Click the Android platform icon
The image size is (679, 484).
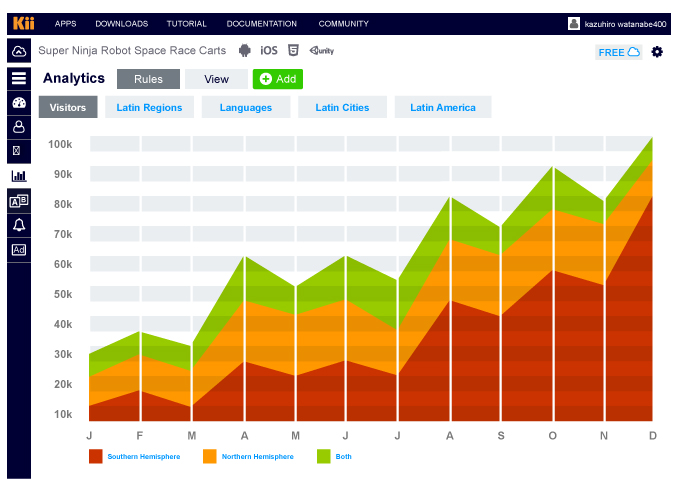tap(246, 50)
